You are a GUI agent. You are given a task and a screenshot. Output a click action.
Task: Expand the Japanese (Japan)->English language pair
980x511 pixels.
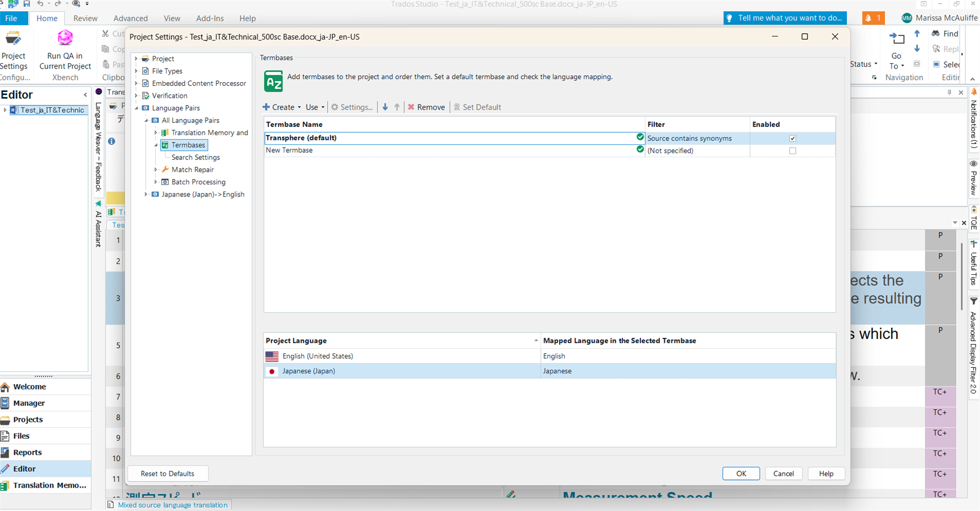coord(146,194)
